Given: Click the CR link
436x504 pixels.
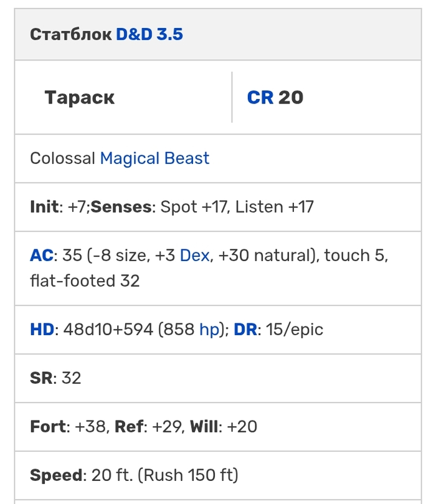Looking at the screenshot, I should point(260,97).
